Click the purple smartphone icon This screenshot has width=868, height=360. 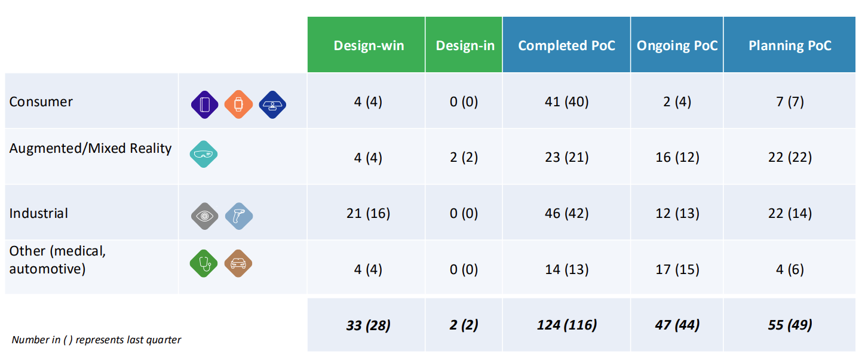(x=205, y=104)
